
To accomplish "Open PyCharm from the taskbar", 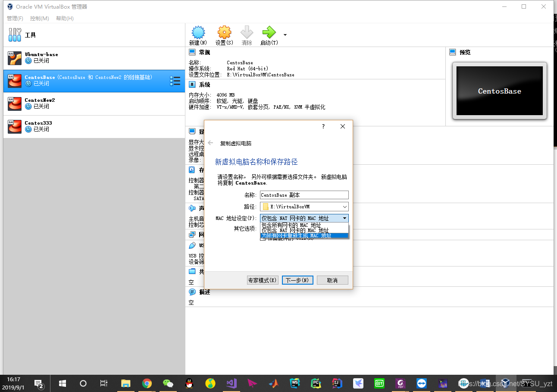I will click(316, 383).
